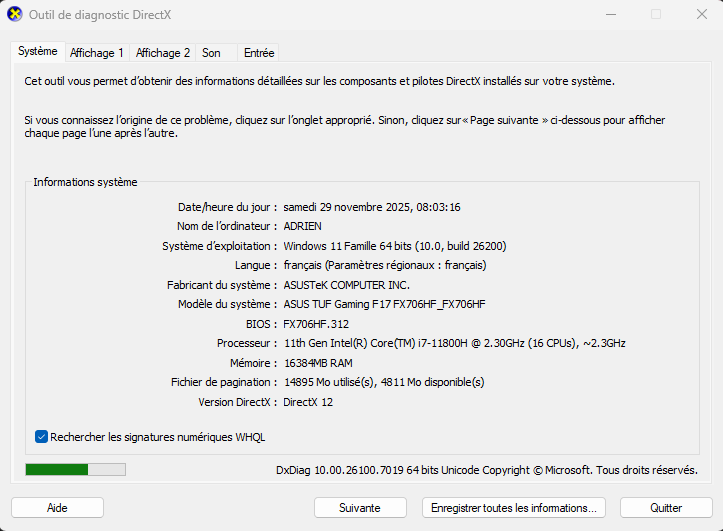Open the Affichage 2 tab
This screenshot has width=723, height=531.
pos(163,53)
